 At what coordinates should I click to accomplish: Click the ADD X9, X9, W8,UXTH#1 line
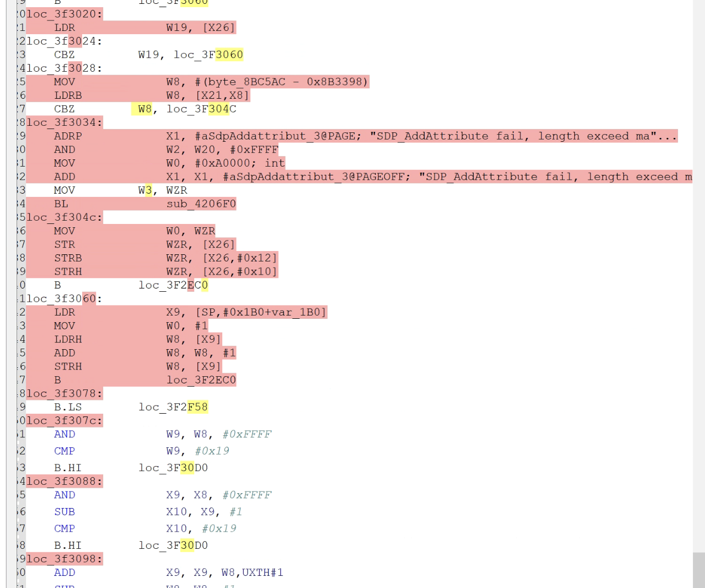pos(169,573)
